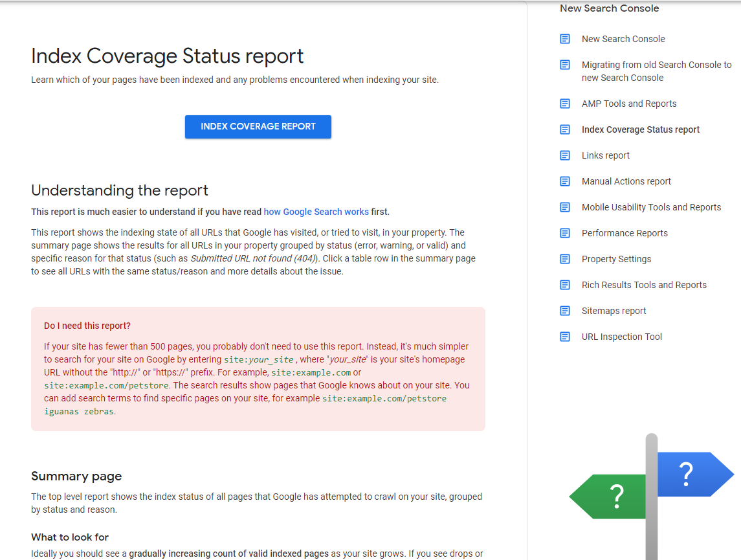Open the Mobile Usability Tools and Reports page
Viewport: 741px width, 560px height.
(x=651, y=207)
